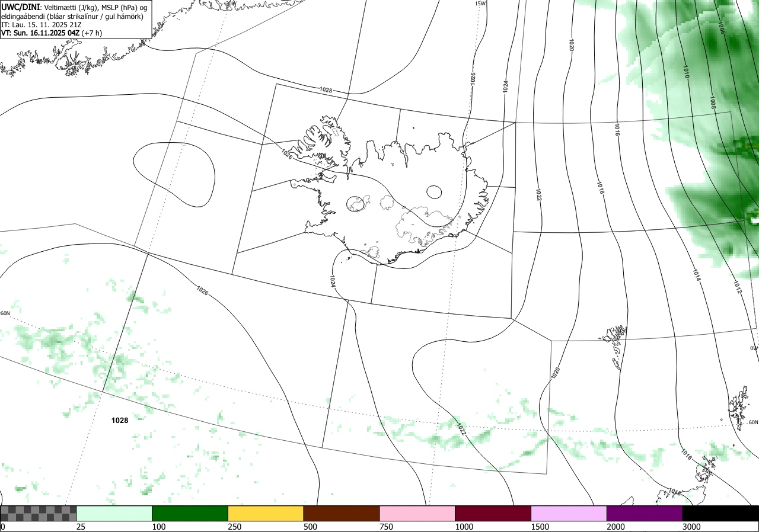This screenshot has height=532, width=759.
Task: Click the black above-3000 legend swatch
Action: [x=720, y=513]
